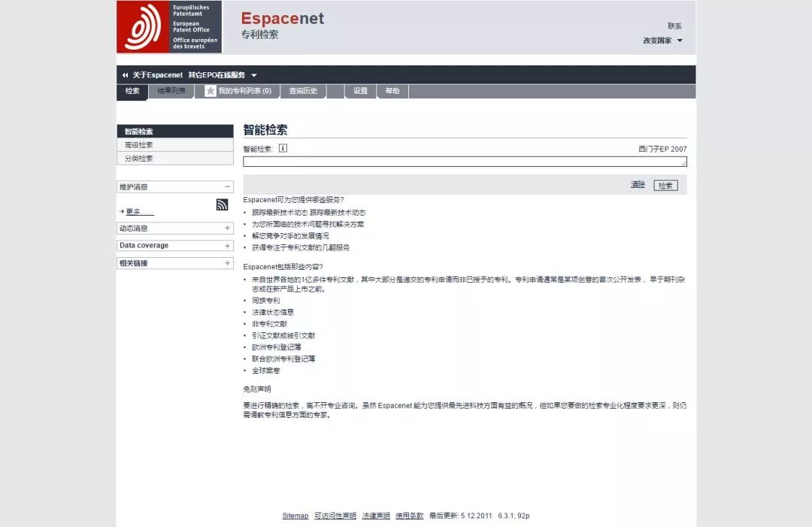Expand the 相关链接 panel

click(227, 263)
